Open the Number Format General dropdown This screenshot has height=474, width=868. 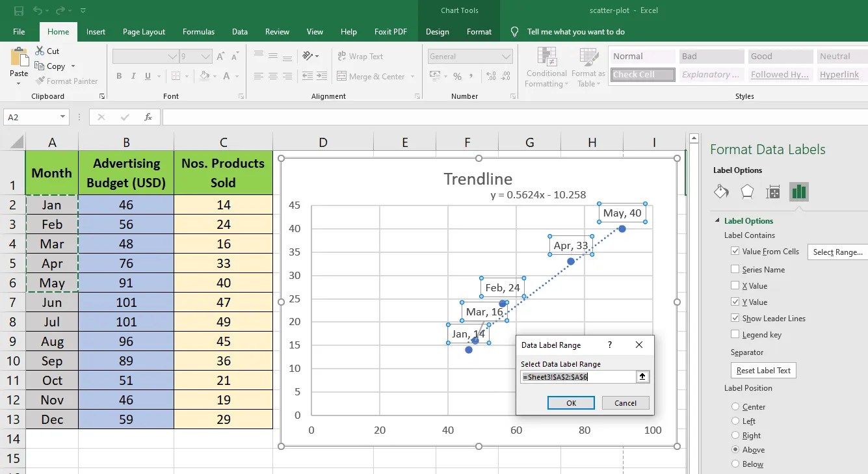click(x=506, y=57)
